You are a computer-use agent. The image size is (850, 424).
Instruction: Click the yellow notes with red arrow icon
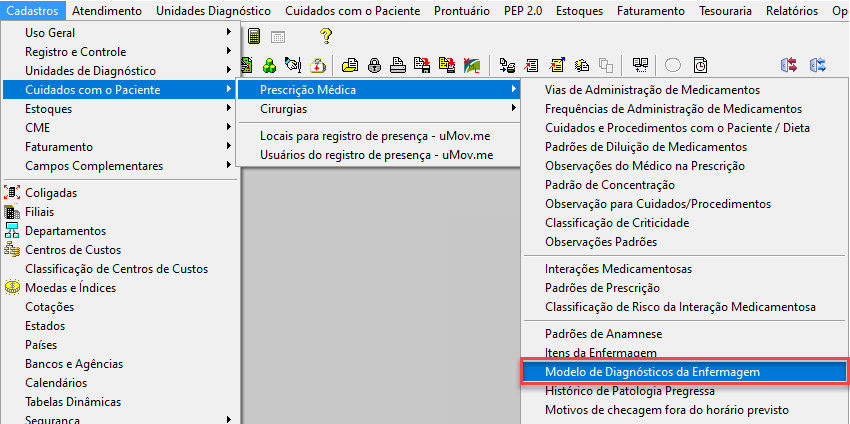click(447, 66)
